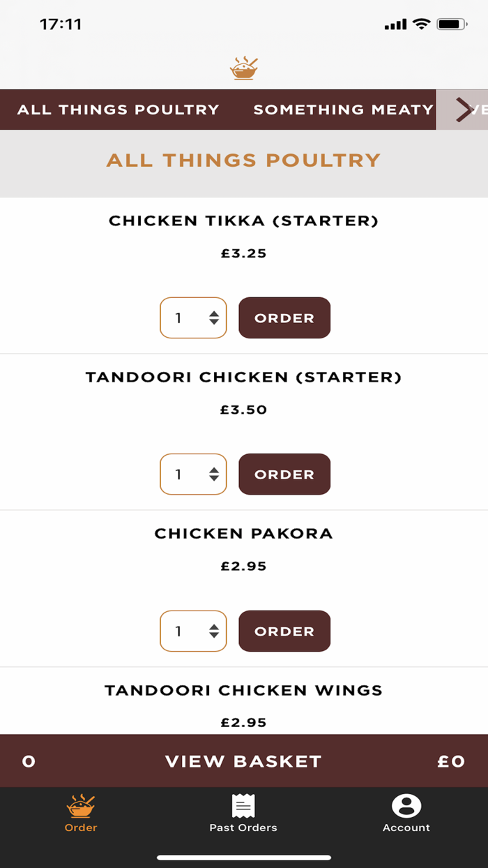Open View Basket bar
This screenshot has height=868, width=488.
point(243,761)
